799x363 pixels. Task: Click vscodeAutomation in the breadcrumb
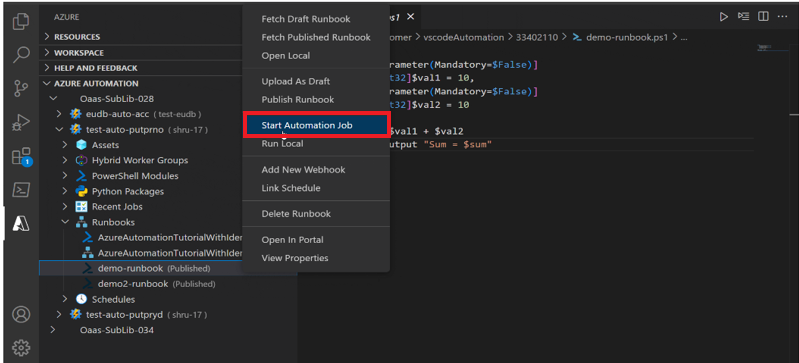(x=463, y=37)
